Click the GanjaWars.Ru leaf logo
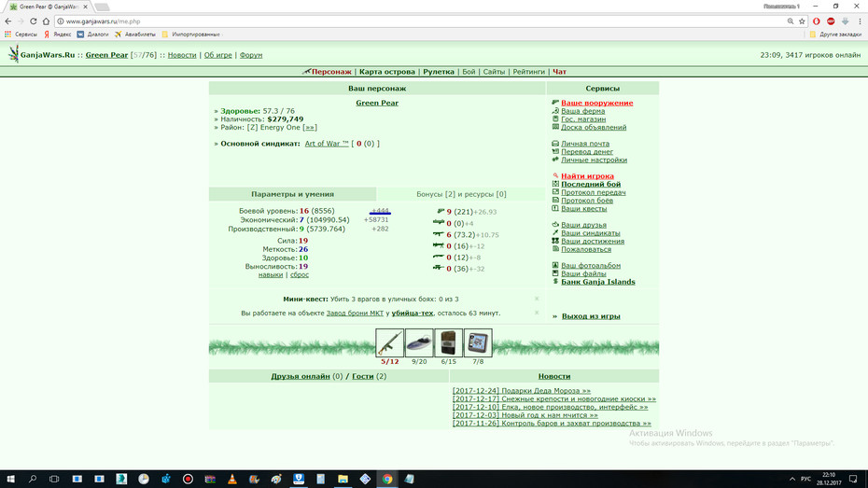This screenshot has width=868, height=488. (x=13, y=54)
